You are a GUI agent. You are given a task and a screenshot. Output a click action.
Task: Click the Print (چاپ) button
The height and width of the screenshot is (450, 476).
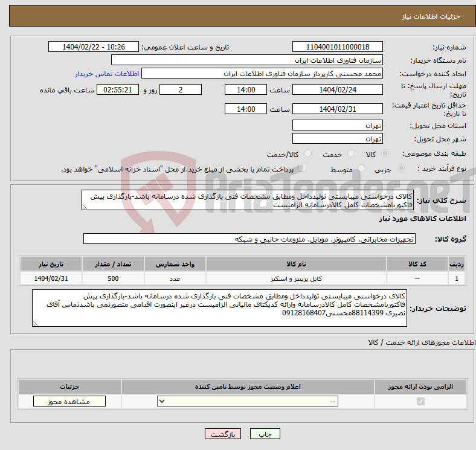(x=265, y=434)
